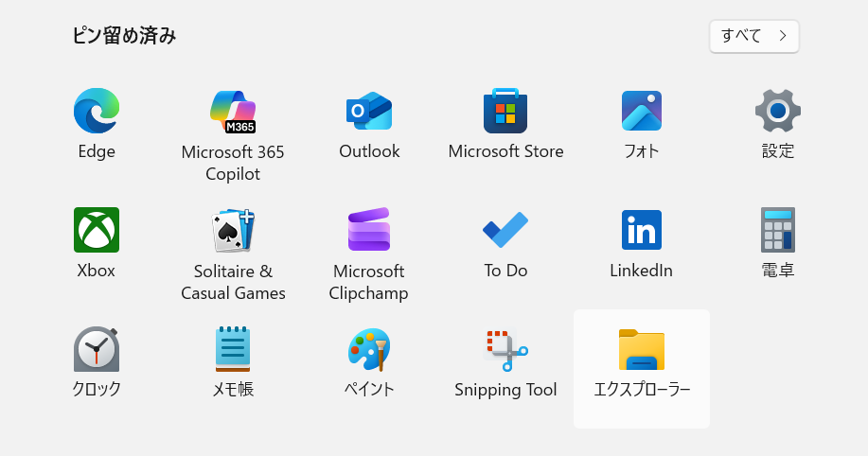Open Solitaire & Casual Games

pos(233,231)
